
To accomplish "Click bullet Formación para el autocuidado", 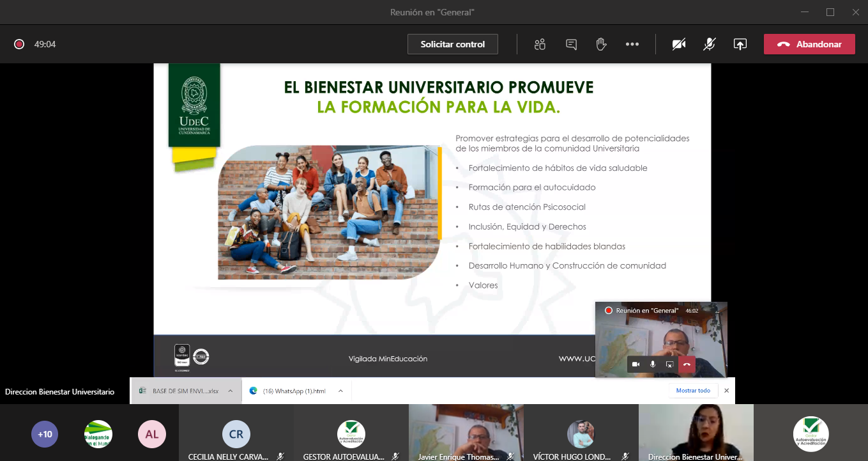I will click(x=532, y=187).
